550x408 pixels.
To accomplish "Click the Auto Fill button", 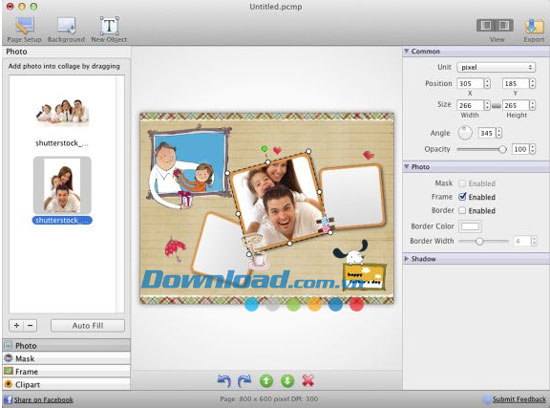I will (88, 326).
